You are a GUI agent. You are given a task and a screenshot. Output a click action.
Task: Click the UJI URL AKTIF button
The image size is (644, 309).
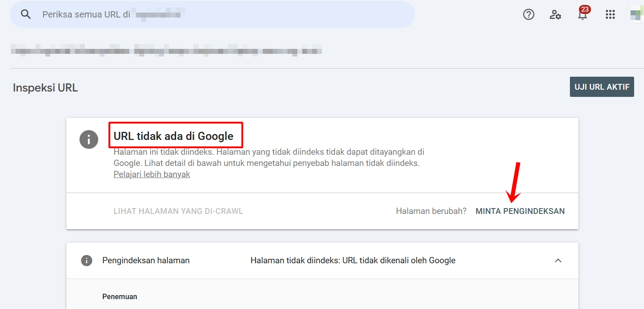point(602,87)
